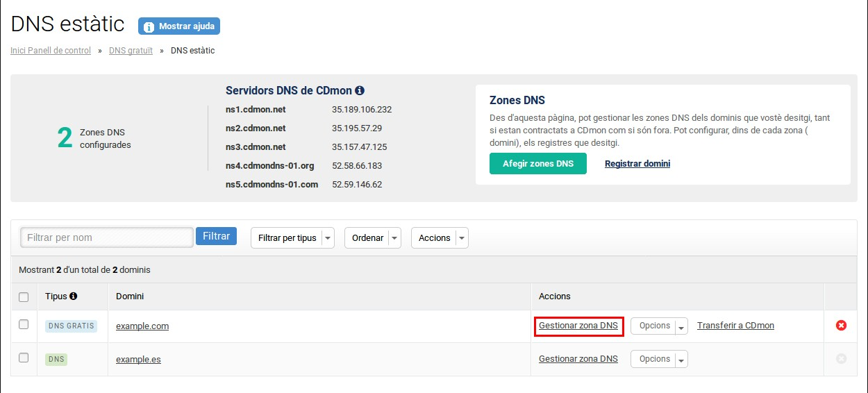The width and height of the screenshot is (868, 393).
Task: Expand Opcions dropdown for example.com
Action: (x=659, y=326)
